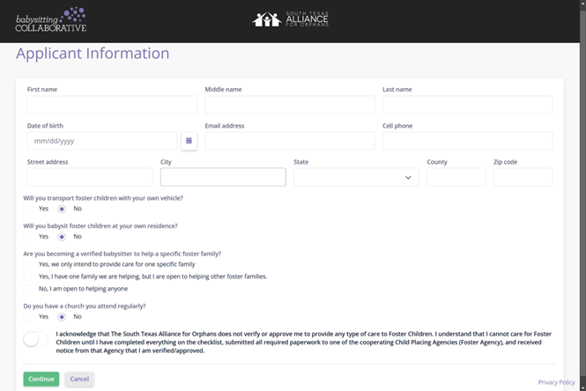Select No for babysitting at your own residence

coord(62,237)
